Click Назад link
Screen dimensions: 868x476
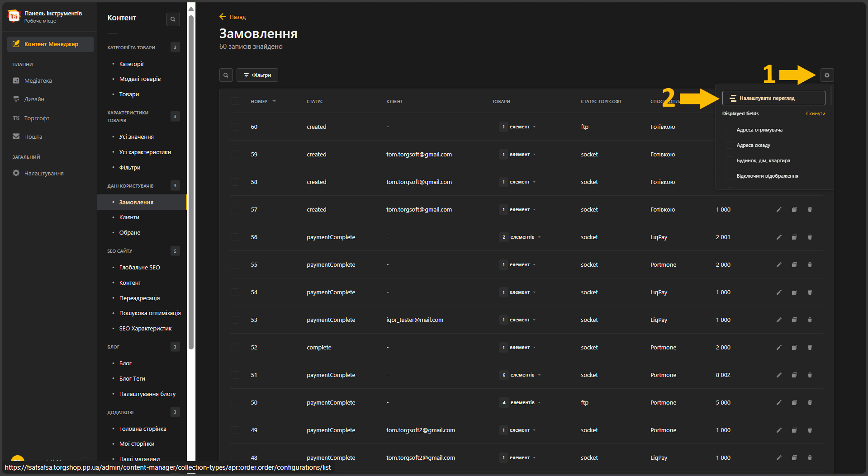point(237,17)
